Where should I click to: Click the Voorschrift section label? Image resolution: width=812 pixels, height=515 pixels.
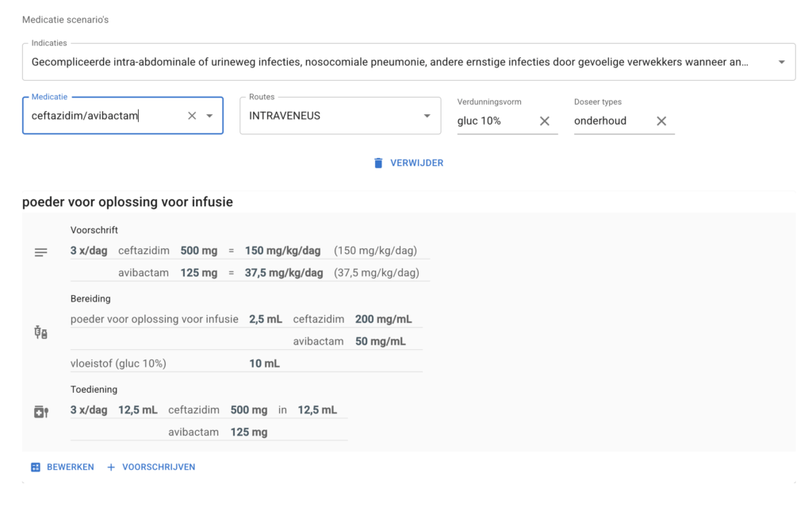click(x=94, y=230)
